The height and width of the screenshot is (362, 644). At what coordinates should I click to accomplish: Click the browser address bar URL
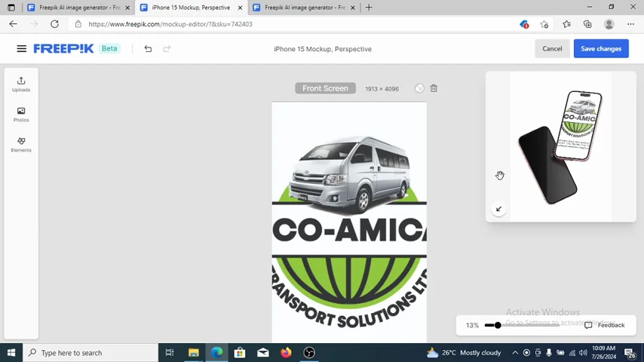[170, 24]
